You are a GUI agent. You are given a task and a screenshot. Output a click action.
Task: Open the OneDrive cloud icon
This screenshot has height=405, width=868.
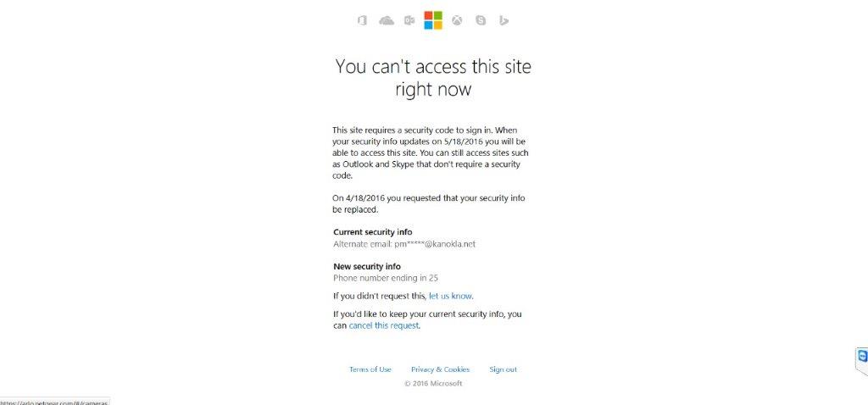[x=387, y=20]
